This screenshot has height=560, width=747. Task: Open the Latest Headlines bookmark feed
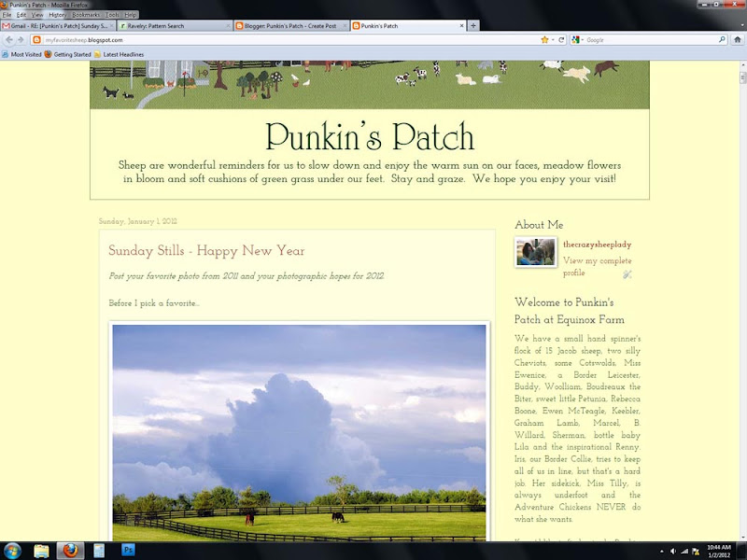pyautogui.click(x=120, y=54)
